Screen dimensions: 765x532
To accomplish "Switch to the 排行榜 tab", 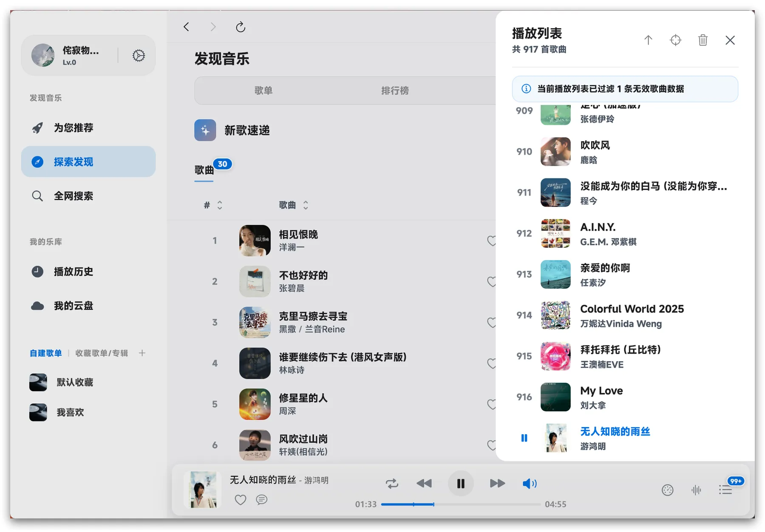I will click(395, 91).
